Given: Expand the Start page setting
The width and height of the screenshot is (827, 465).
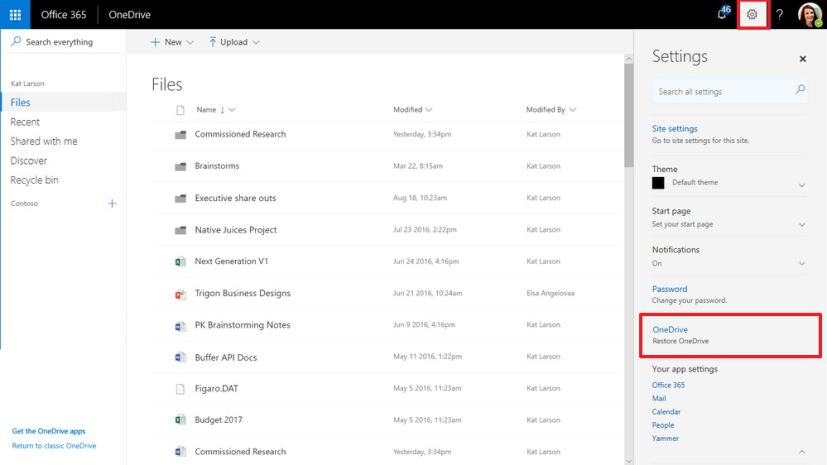Looking at the screenshot, I should click(x=801, y=225).
